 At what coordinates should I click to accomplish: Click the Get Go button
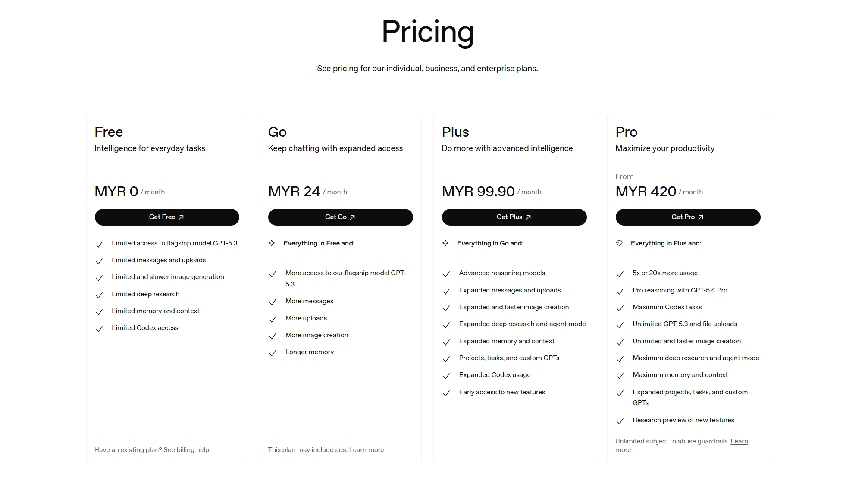[x=340, y=217]
